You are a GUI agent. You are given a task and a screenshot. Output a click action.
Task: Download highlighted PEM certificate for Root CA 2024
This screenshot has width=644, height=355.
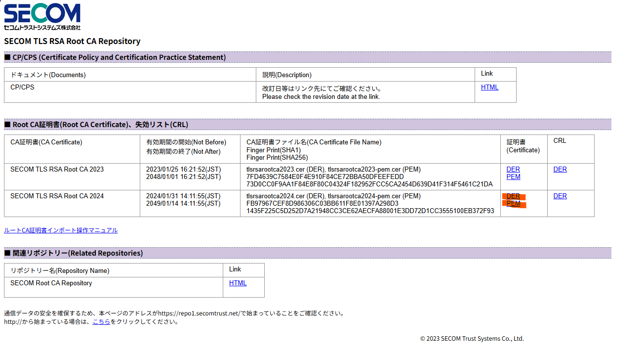click(x=514, y=204)
